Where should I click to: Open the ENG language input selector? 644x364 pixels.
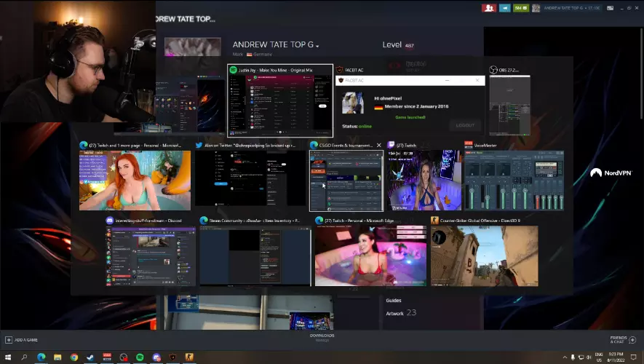(x=599, y=357)
